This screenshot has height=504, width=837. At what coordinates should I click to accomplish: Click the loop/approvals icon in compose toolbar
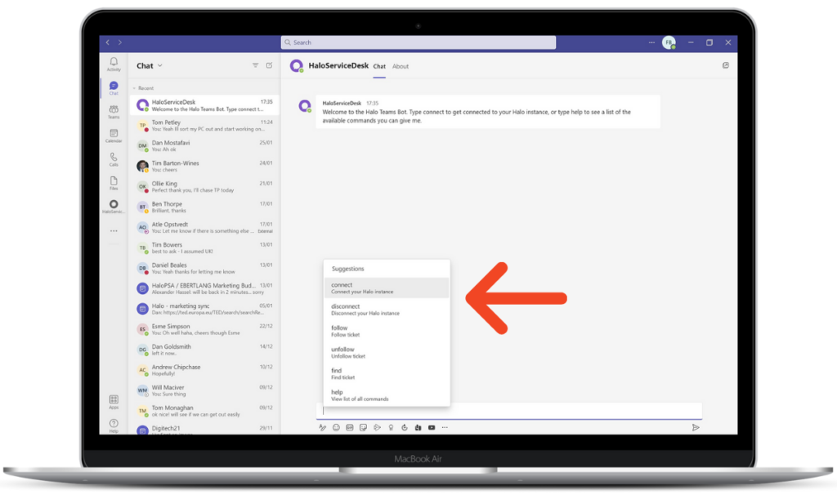pyautogui.click(x=405, y=428)
